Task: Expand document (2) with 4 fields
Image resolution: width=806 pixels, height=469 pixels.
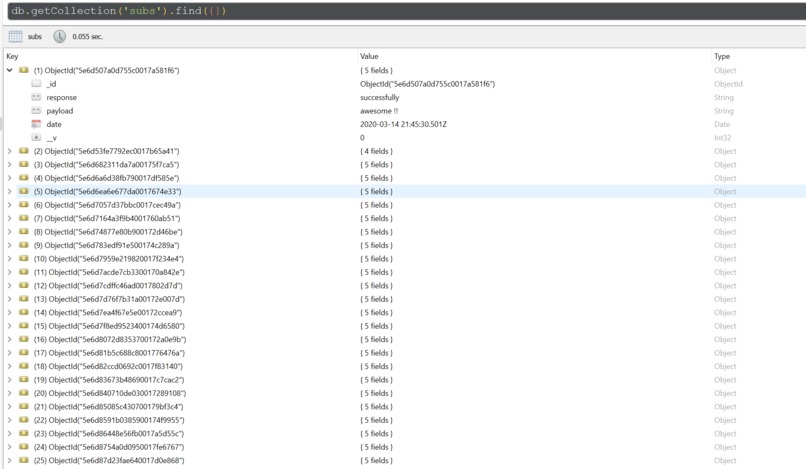Action: (x=9, y=151)
